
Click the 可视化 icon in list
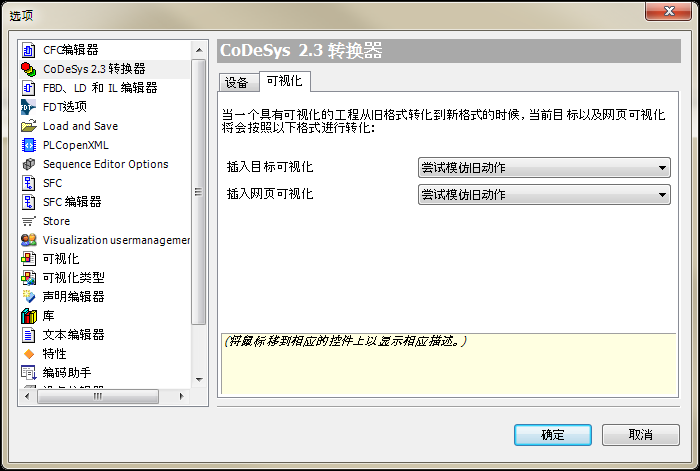coord(29,258)
